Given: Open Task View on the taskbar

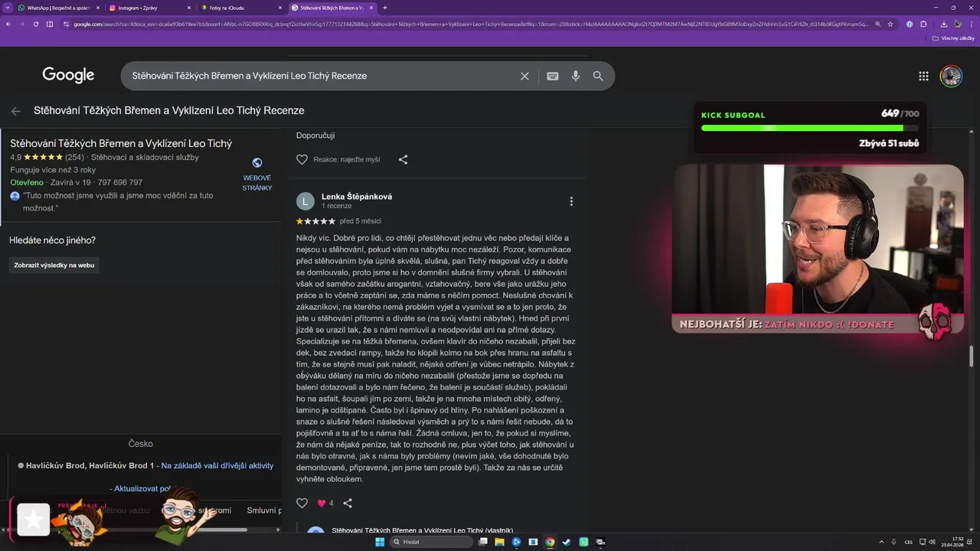Looking at the screenshot, I should (x=482, y=542).
